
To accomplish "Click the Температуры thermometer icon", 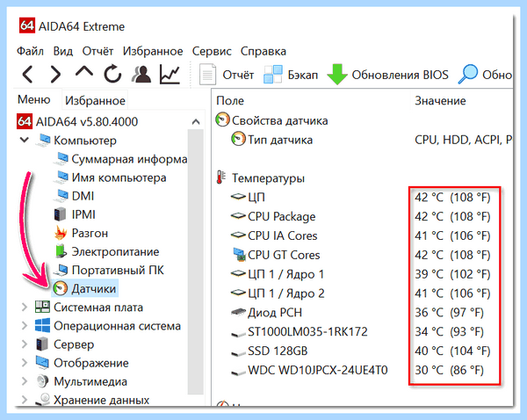I will tap(220, 177).
